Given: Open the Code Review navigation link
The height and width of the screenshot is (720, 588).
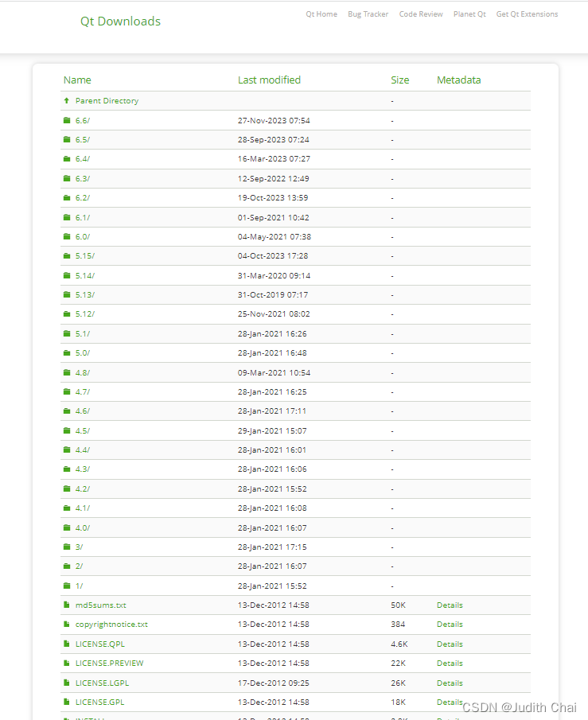Looking at the screenshot, I should 421,14.
